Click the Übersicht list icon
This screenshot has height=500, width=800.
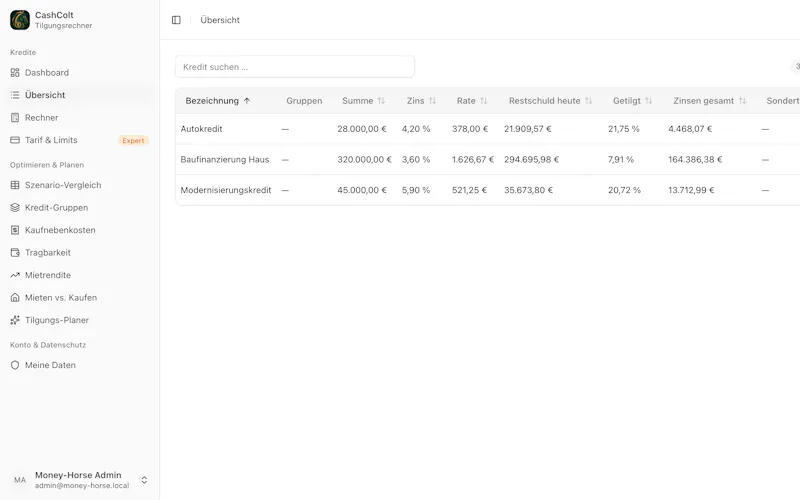pos(15,95)
